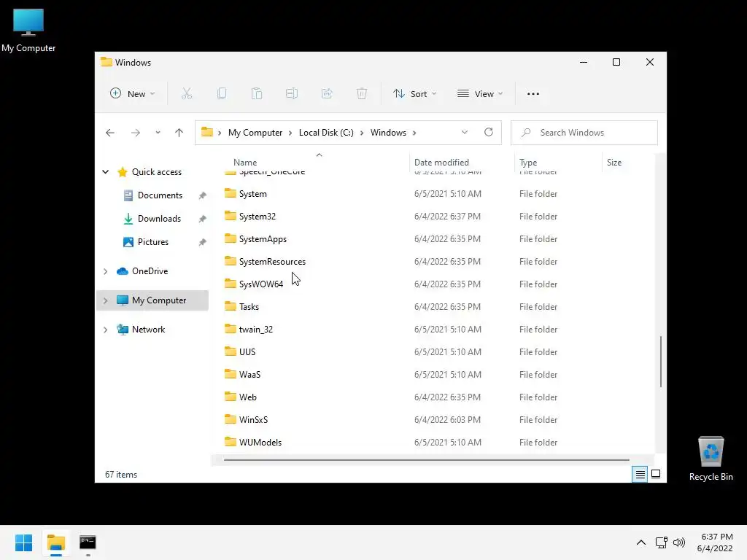Click the folder icon in address bar
The width and height of the screenshot is (747, 560).
[206, 133]
